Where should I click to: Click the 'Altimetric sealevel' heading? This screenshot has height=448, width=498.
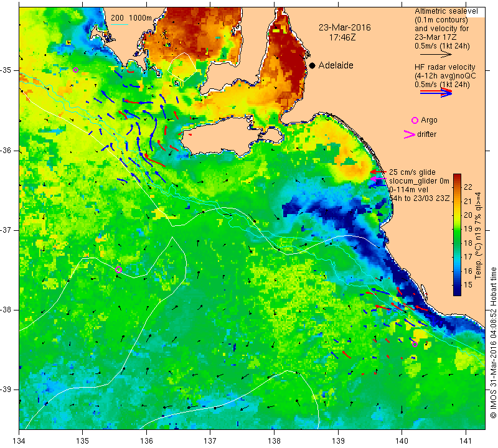pos(446,11)
